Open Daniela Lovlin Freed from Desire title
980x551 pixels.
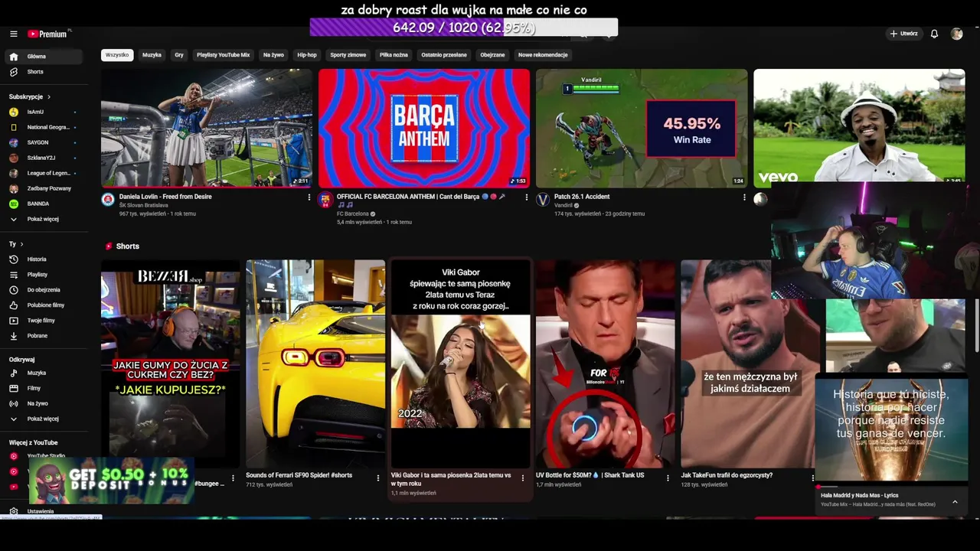click(165, 197)
